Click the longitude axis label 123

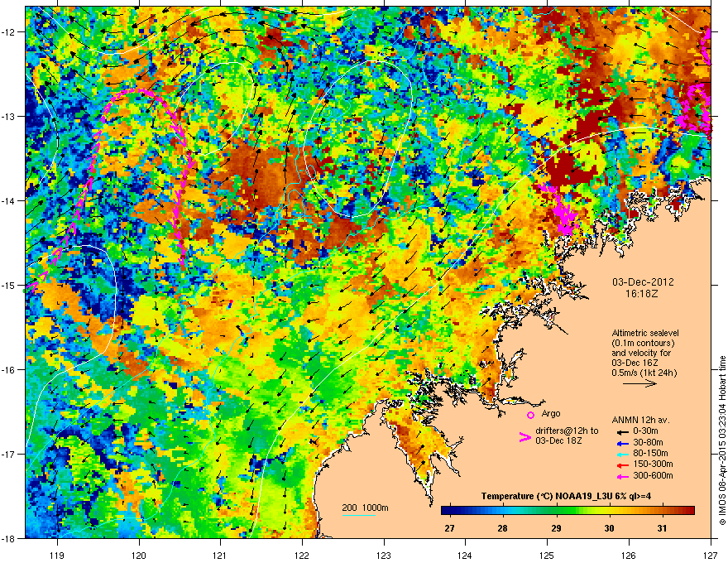(x=384, y=555)
